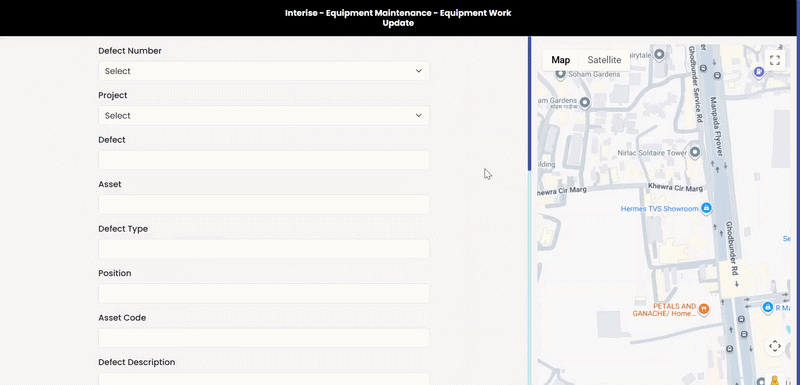Click into the Defect input field

tap(264, 160)
